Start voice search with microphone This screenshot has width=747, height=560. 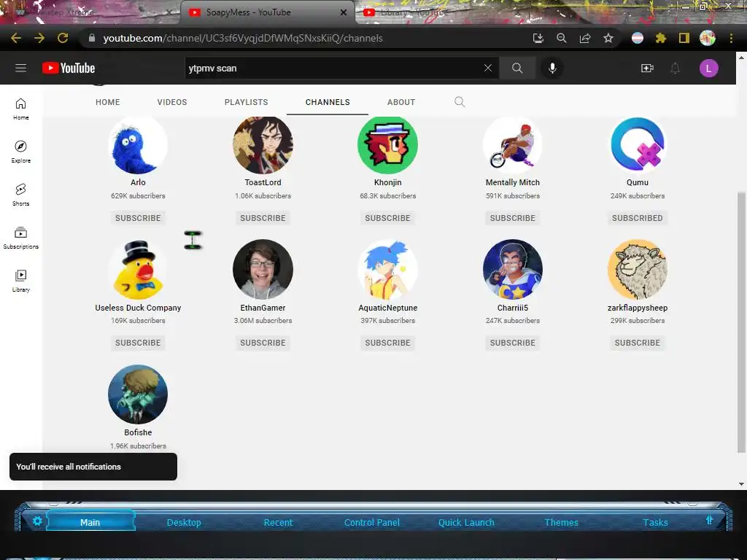[552, 68]
